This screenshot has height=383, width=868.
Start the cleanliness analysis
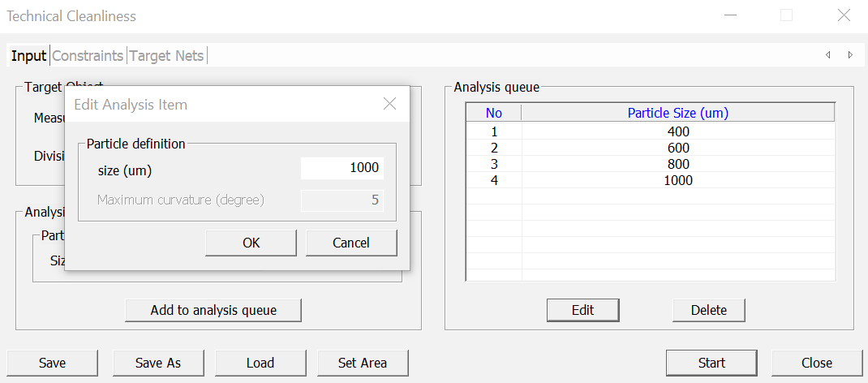711,363
